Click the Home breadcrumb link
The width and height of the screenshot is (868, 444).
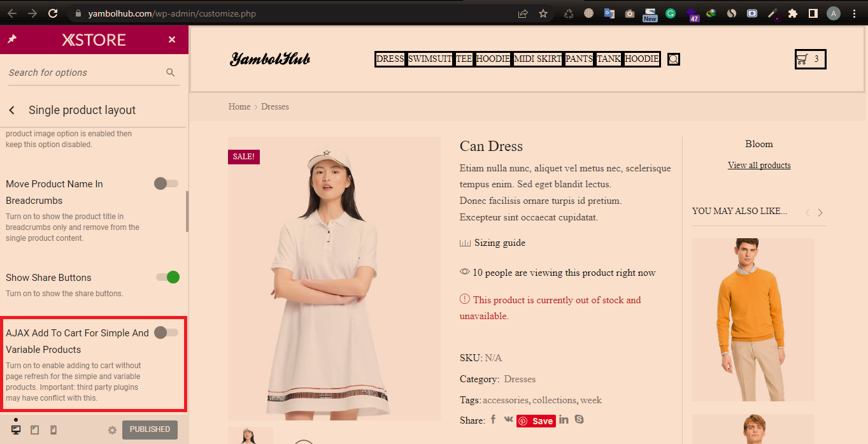click(239, 107)
